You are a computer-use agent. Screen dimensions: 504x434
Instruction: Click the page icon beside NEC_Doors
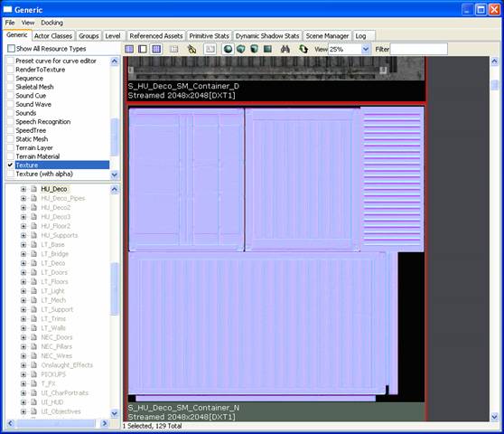(x=33, y=337)
